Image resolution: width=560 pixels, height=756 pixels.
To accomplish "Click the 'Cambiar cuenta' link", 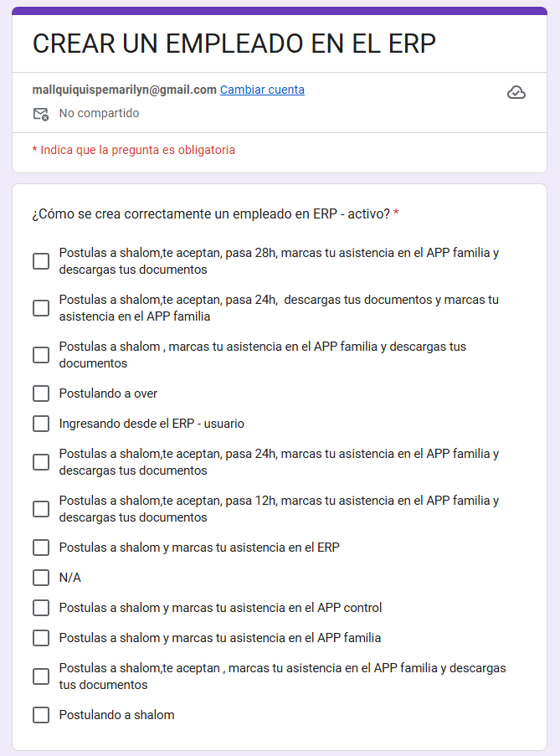I will tap(262, 90).
